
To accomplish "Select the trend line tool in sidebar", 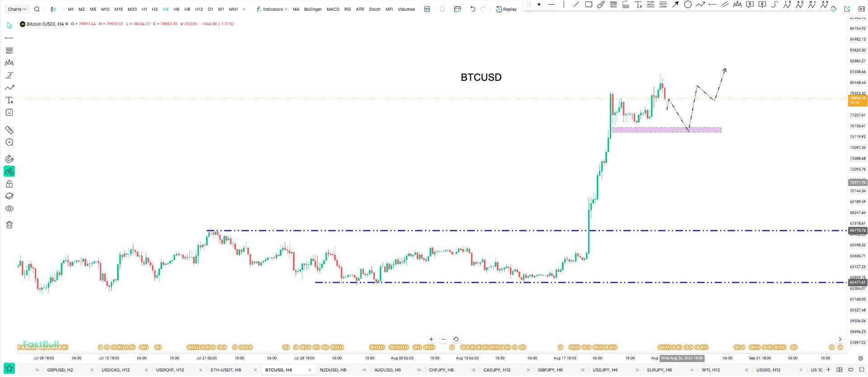I will point(9,38).
